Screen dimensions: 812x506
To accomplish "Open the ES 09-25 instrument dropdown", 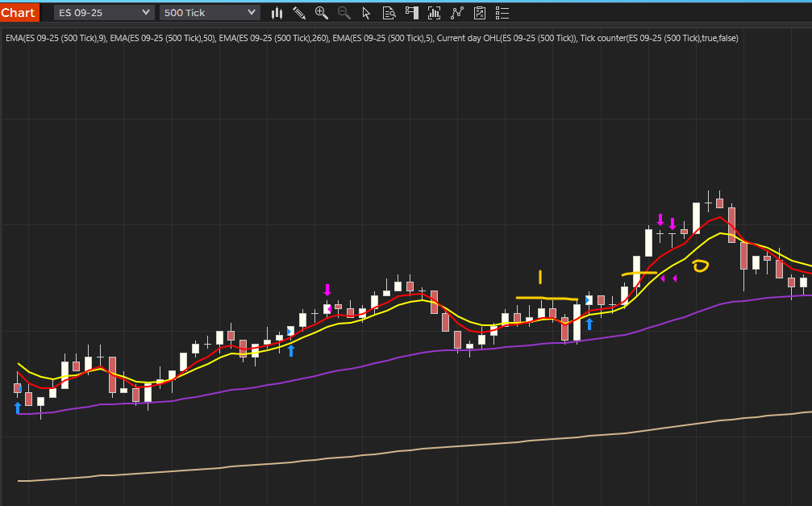I will 103,12.
